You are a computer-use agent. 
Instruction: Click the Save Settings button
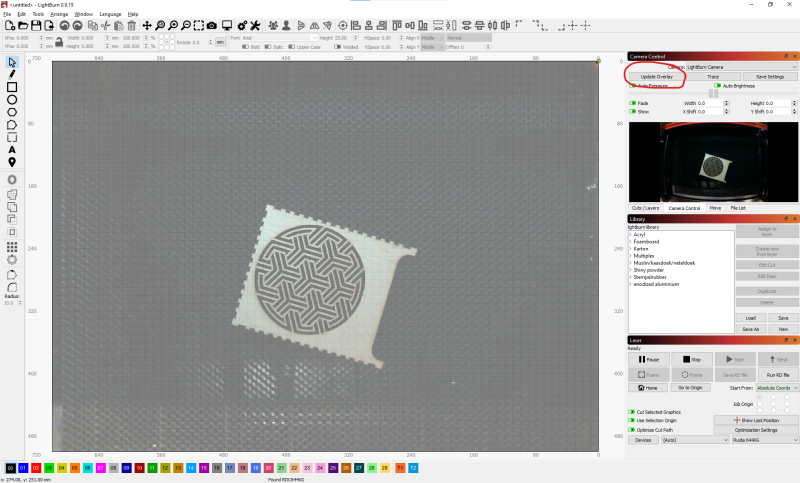point(770,77)
